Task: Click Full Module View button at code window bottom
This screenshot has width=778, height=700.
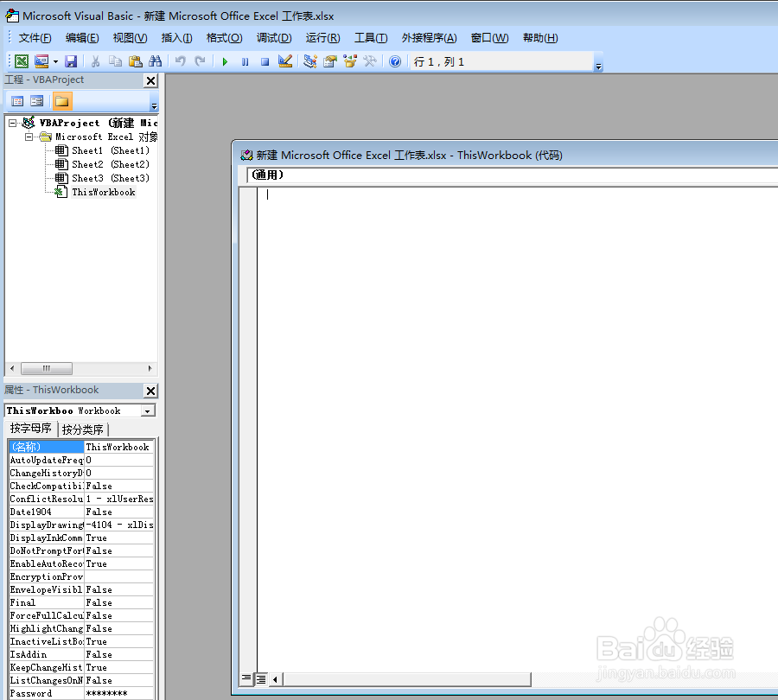Action: (x=260, y=678)
